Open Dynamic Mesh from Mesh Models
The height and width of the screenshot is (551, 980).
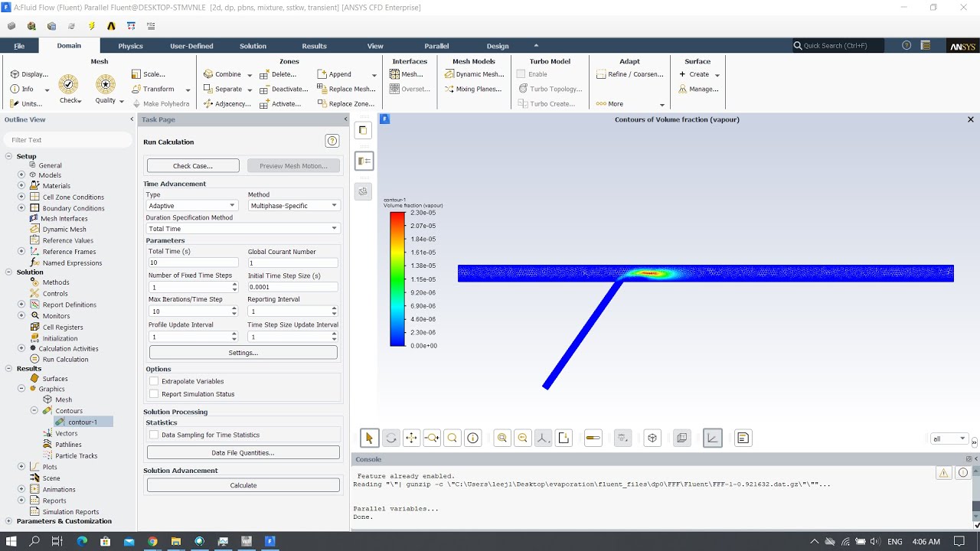(x=475, y=74)
